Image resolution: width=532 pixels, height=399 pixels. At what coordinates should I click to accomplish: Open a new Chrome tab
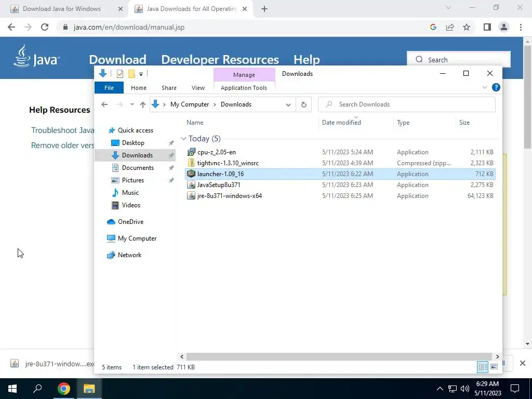tap(264, 9)
